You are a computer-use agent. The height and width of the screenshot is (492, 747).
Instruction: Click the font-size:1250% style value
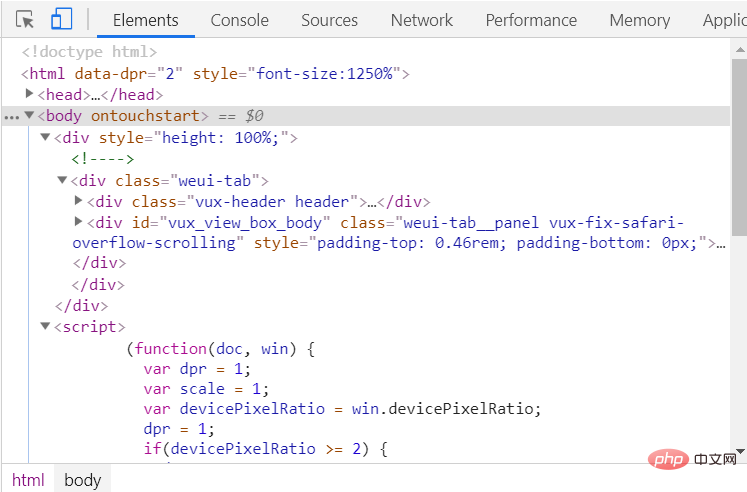pos(324,74)
